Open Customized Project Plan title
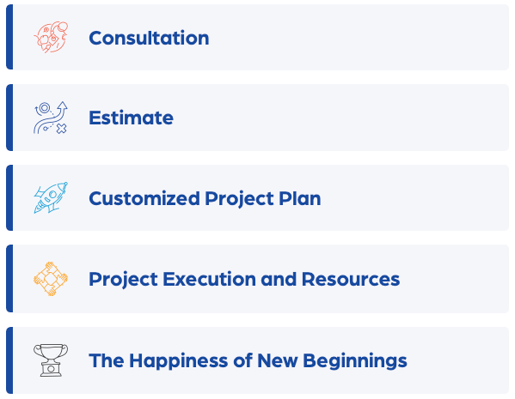 click(x=205, y=199)
